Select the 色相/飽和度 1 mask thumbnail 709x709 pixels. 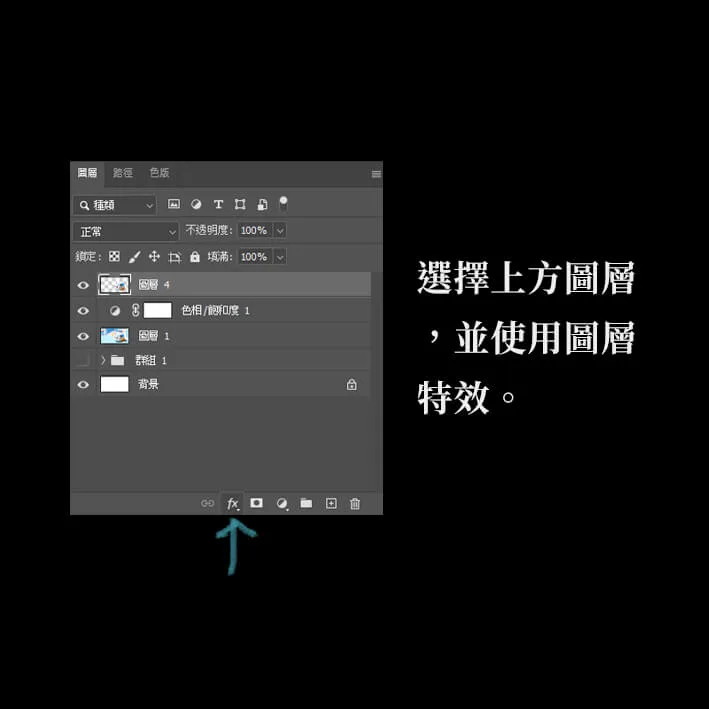click(x=157, y=310)
